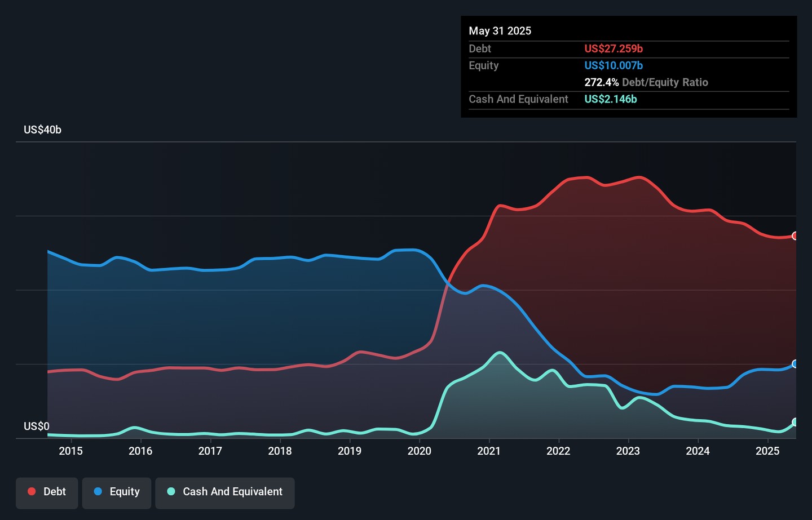The width and height of the screenshot is (812, 520).
Task: Click the US$0 y-axis label
Action: [36, 426]
